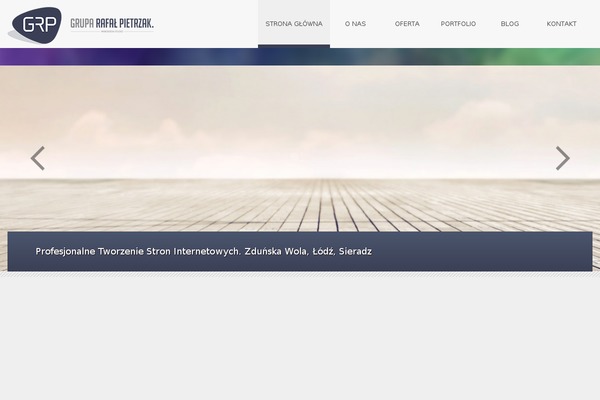Navigate to the Portfolio section
Image resolution: width=600 pixels, height=400 pixels.
pyautogui.click(x=458, y=24)
